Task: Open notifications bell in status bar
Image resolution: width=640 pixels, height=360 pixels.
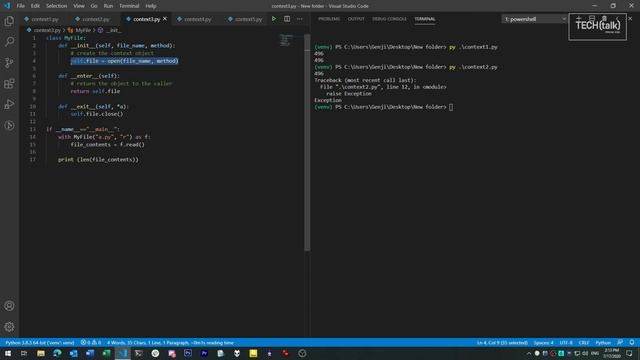Action: [x=632, y=342]
